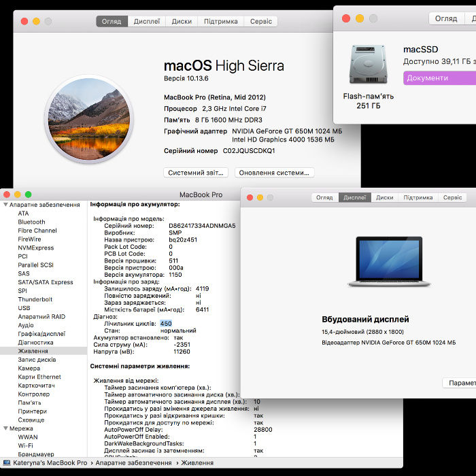Click the battery capacity value 6411

(202, 309)
